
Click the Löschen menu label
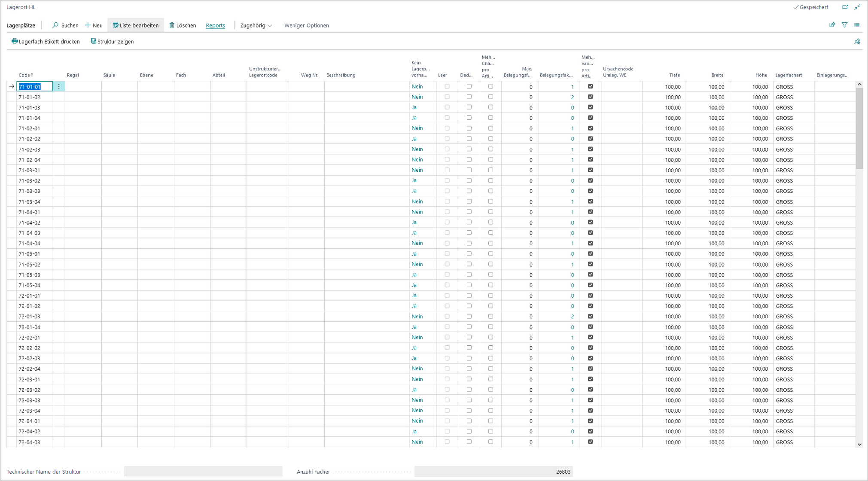pos(186,25)
